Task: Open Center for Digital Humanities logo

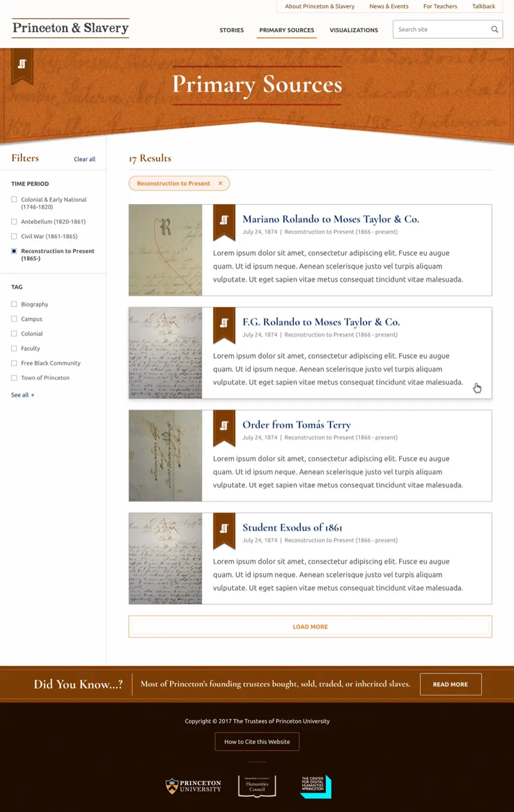Action: click(x=316, y=786)
